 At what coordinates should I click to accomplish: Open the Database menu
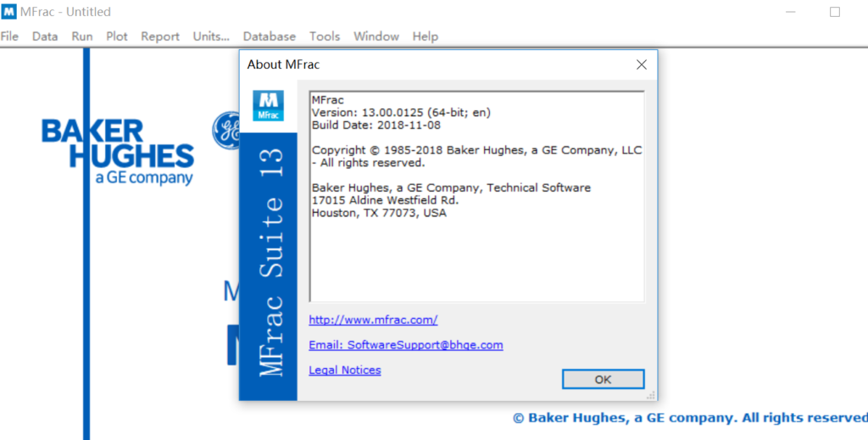coord(269,36)
